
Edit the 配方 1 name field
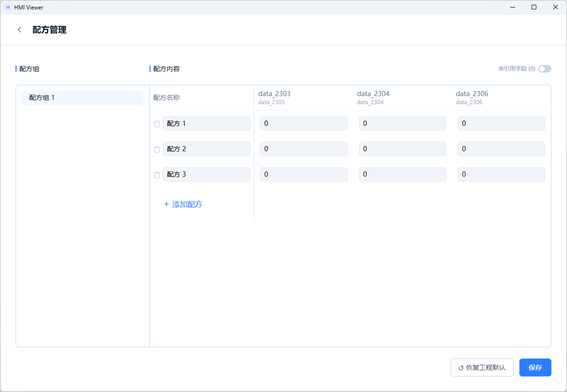[207, 123]
